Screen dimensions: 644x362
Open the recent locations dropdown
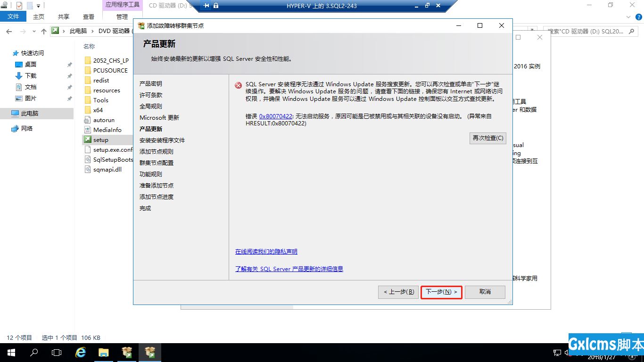pyautogui.click(x=34, y=31)
